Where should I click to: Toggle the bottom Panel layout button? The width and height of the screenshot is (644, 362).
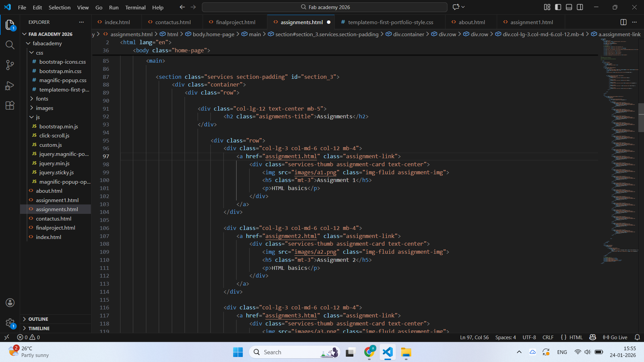[x=569, y=7]
